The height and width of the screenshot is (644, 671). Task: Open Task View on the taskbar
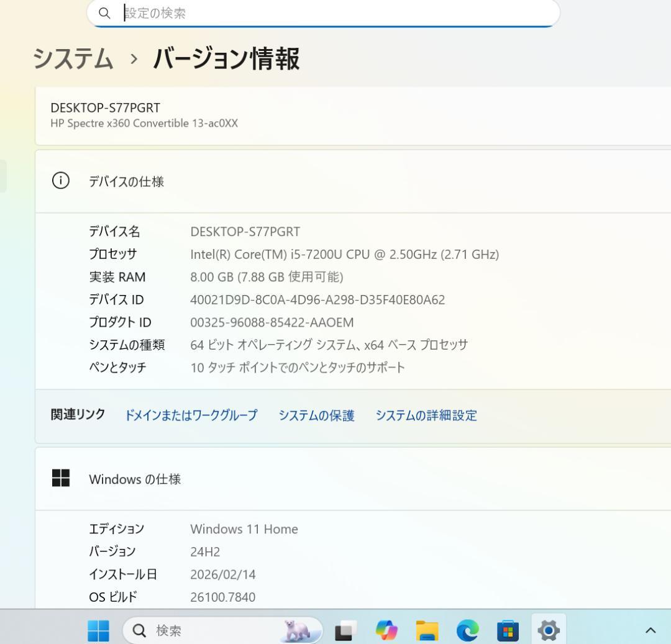(343, 630)
